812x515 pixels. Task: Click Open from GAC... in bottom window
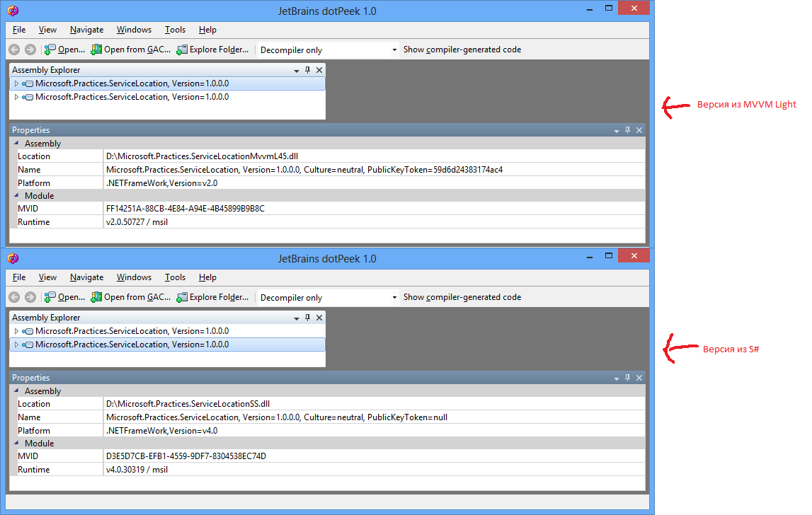[130, 297]
